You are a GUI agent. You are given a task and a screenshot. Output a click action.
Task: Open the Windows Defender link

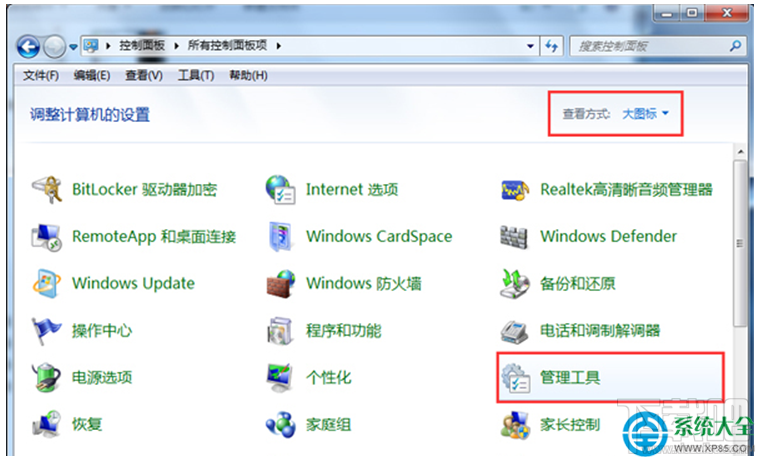(608, 236)
